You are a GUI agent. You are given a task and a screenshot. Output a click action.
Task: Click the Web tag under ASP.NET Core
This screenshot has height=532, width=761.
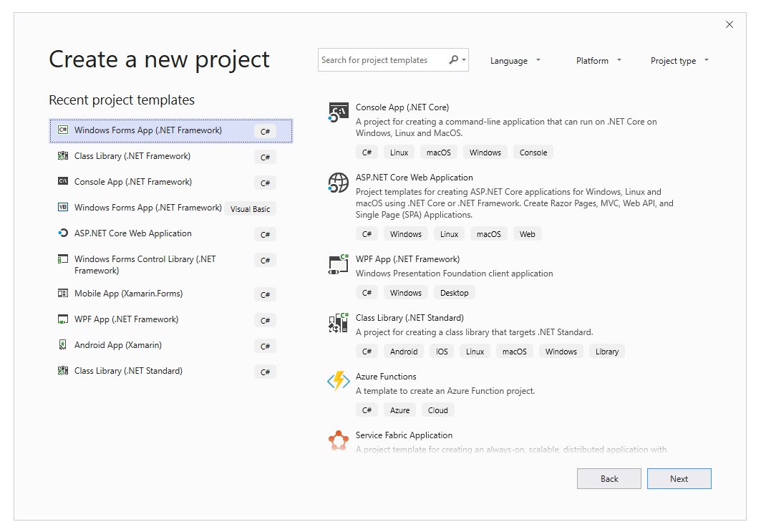click(527, 234)
